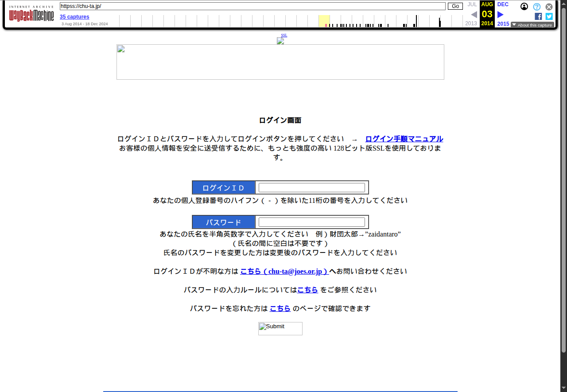Screen dimensions: 567x392
Task: Click the Wayback Machine logo
Action: click(x=31, y=16)
